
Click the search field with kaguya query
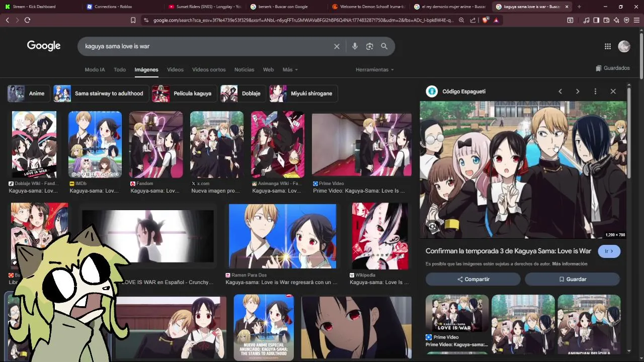click(206, 46)
